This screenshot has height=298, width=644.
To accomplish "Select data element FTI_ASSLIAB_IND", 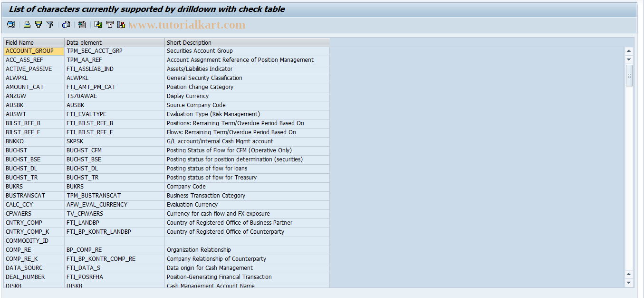I will pos(90,69).
